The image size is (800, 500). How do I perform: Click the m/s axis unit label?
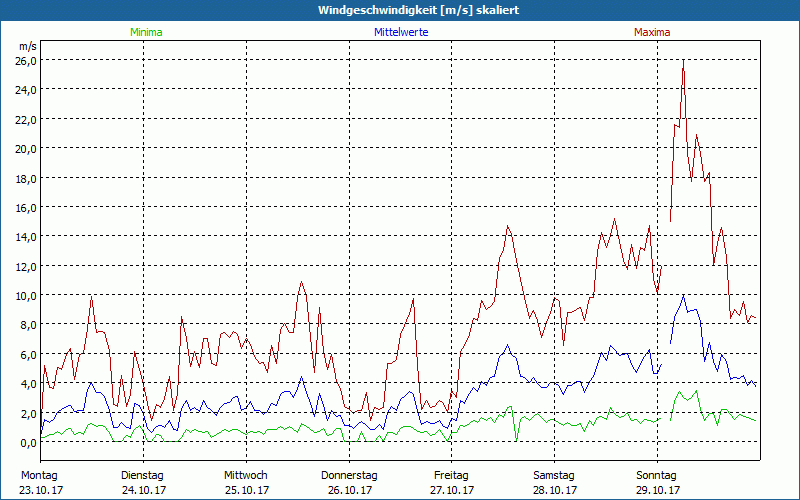point(28,46)
